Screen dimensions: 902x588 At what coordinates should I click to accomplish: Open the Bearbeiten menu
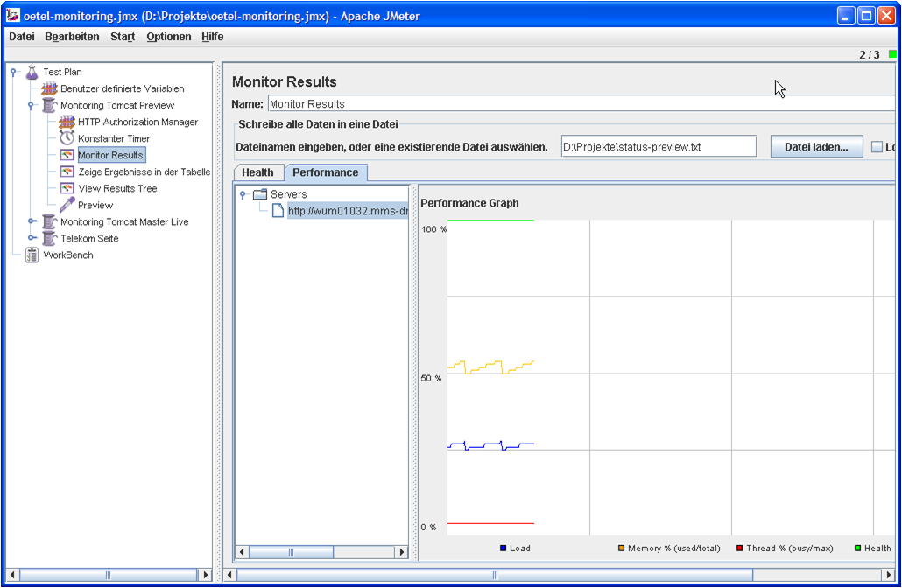tap(72, 37)
